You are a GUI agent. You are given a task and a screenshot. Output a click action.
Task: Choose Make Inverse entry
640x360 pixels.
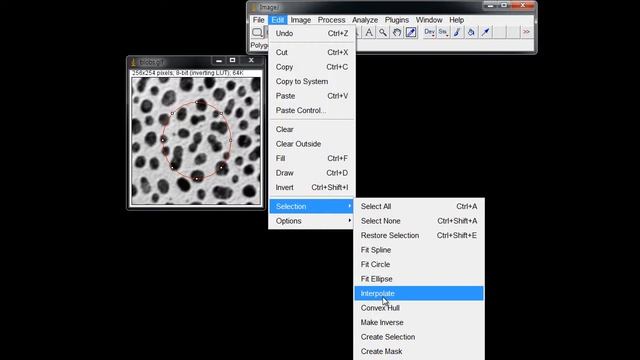tap(419, 322)
